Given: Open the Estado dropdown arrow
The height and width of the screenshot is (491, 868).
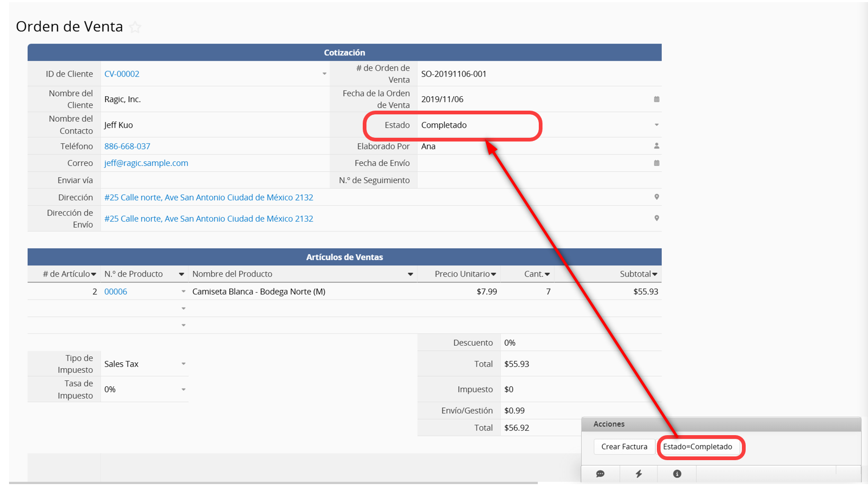Looking at the screenshot, I should click(656, 125).
